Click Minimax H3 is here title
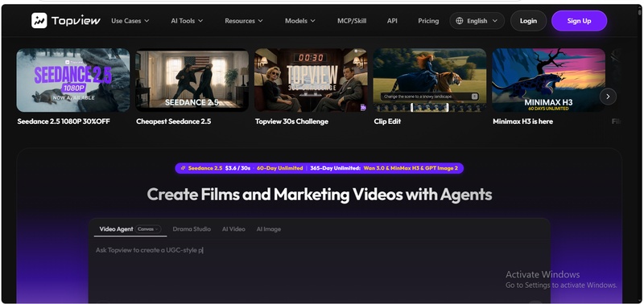The width and height of the screenshot is (644, 304). tap(522, 121)
